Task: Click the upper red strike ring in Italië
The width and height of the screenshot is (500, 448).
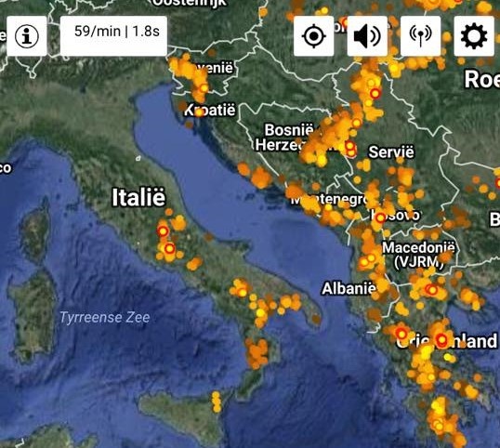Action: 163,231
